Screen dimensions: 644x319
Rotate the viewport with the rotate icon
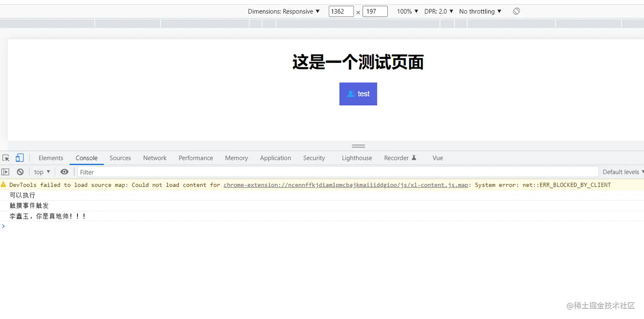click(516, 11)
